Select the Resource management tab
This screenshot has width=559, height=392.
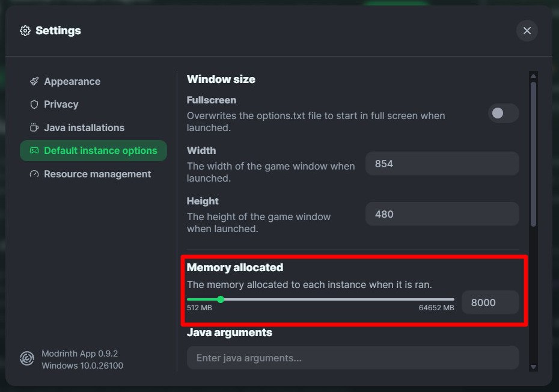click(97, 174)
